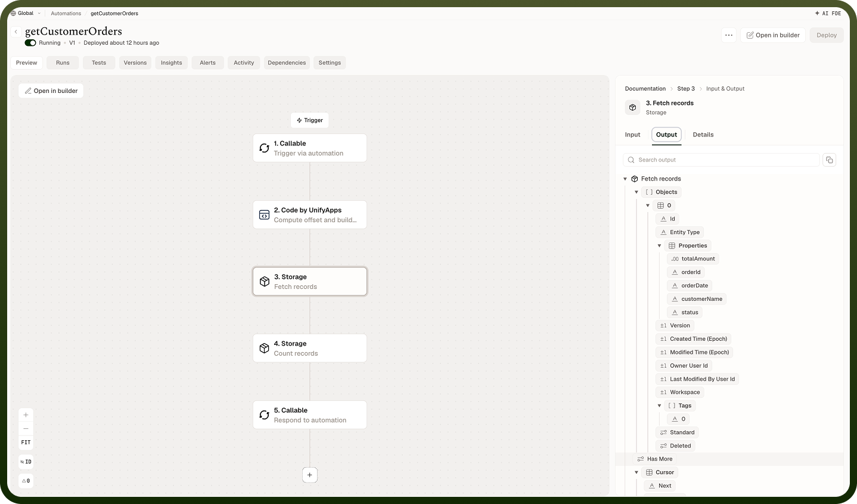Open the three-dot more options menu
The image size is (857, 504).
tap(729, 35)
